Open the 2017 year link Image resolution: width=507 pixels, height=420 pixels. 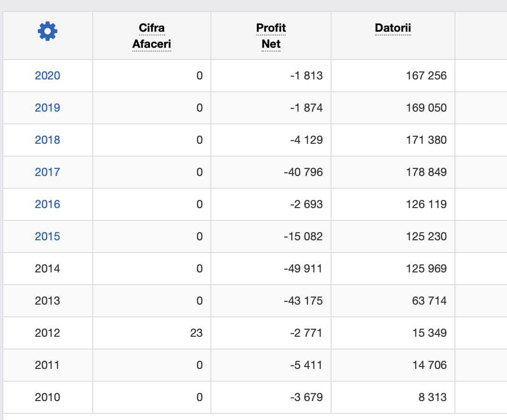pyautogui.click(x=47, y=172)
